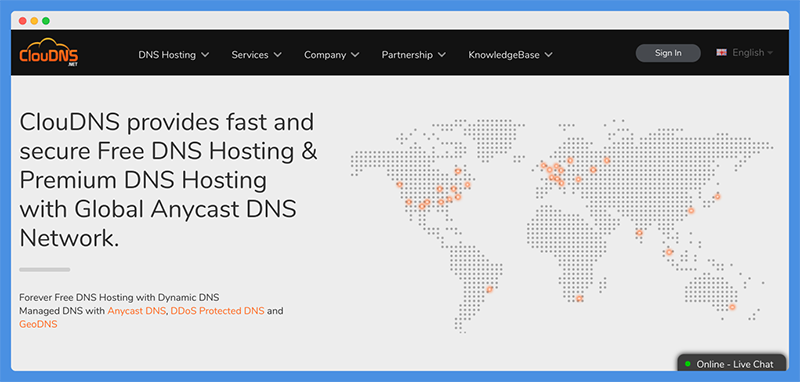Click the ClouDNS headline text
Image resolution: width=800 pixels, height=382 pixels.
tap(168, 180)
